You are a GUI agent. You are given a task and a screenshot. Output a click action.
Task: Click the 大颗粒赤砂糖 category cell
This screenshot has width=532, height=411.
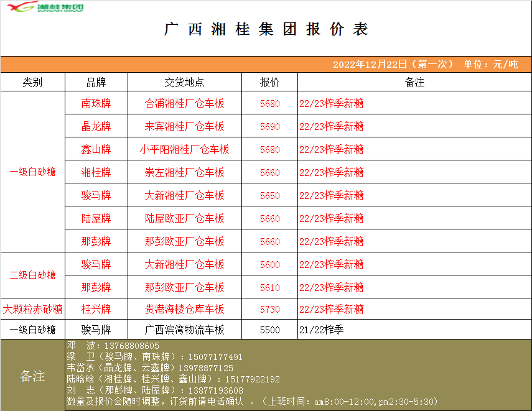click(x=32, y=310)
